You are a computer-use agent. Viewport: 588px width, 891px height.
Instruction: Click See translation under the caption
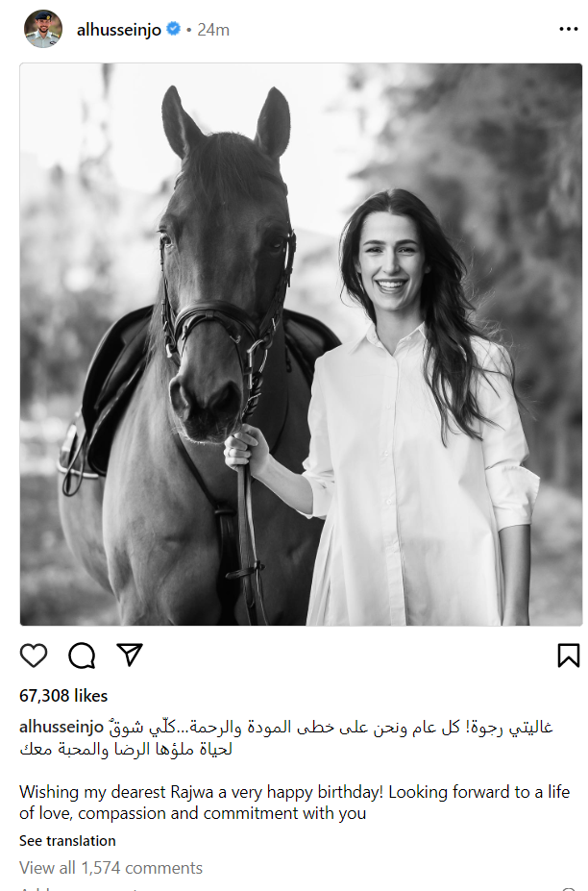tap(67, 840)
